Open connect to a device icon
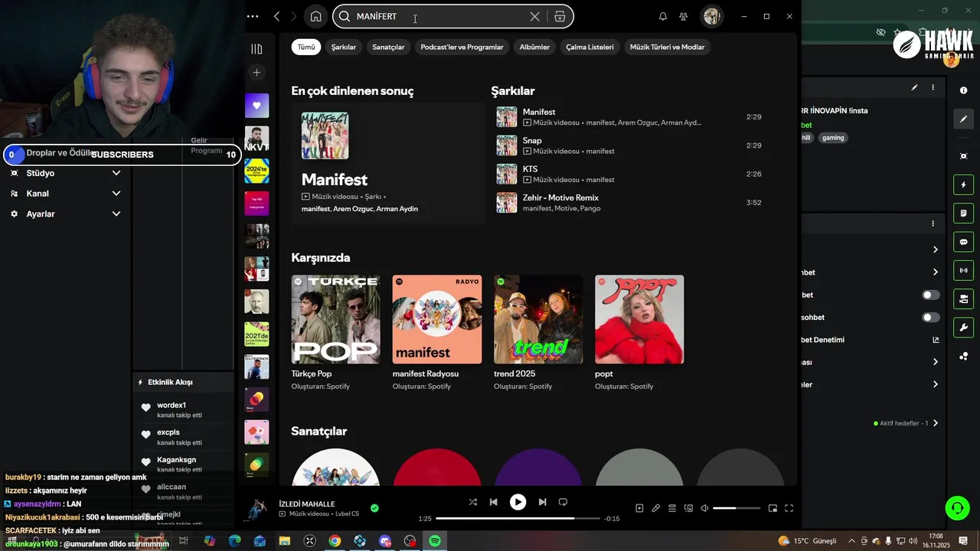The width and height of the screenshot is (980, 551). (x=688, y=508)
